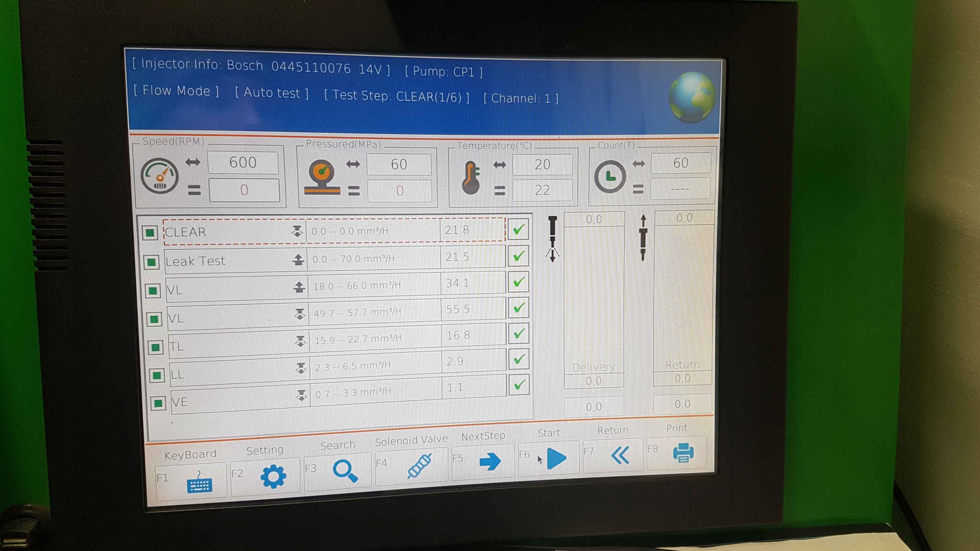Click the CLEAR row delivery-type arrow
Viewport: 980px width, 551px height.
297,231
